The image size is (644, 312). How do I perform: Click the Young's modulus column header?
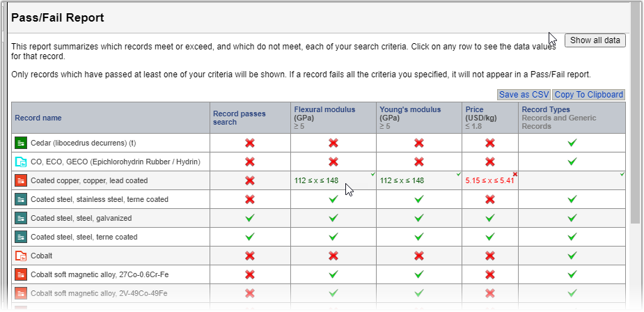click(410, 109)
